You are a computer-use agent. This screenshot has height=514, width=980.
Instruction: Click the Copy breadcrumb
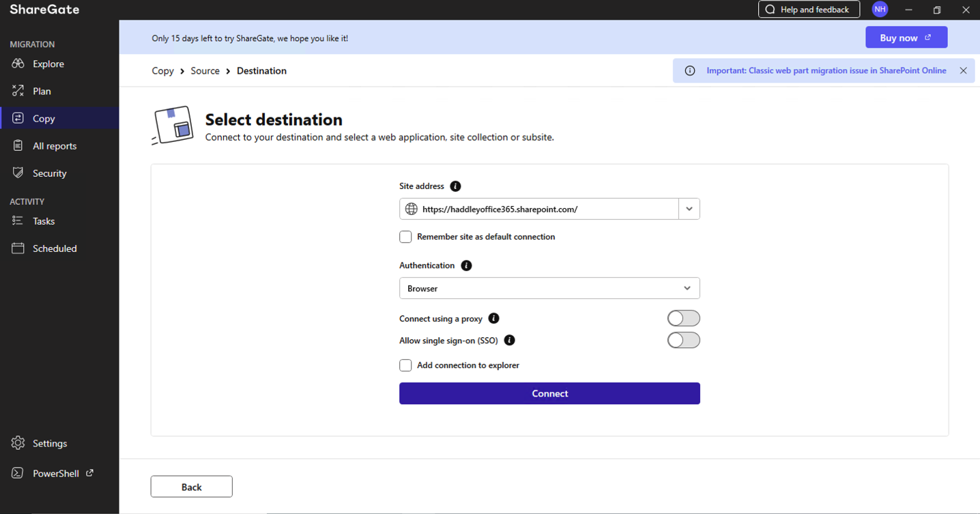pyautogui.click(x=162, y=70)
